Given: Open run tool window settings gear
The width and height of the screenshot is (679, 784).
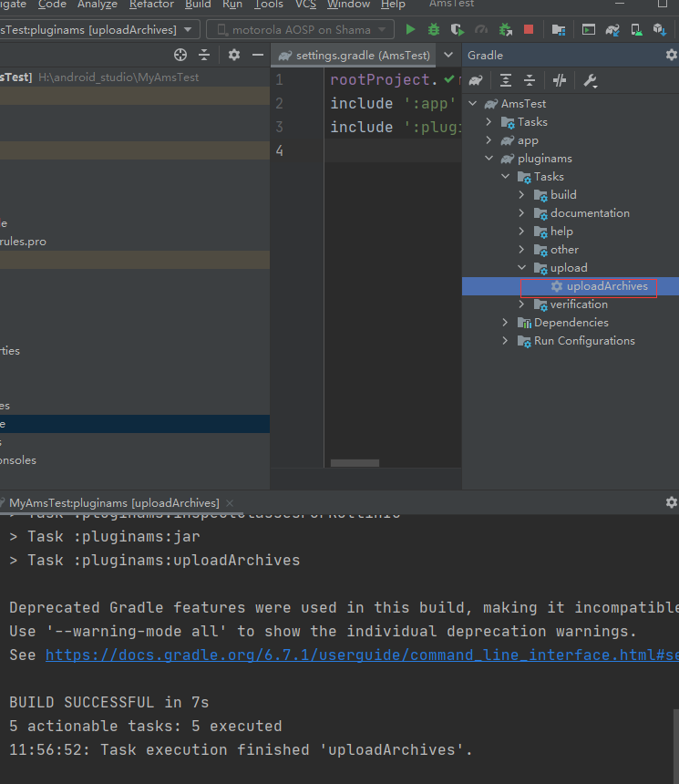Looking at the screenshot, I should pos(672,502).
